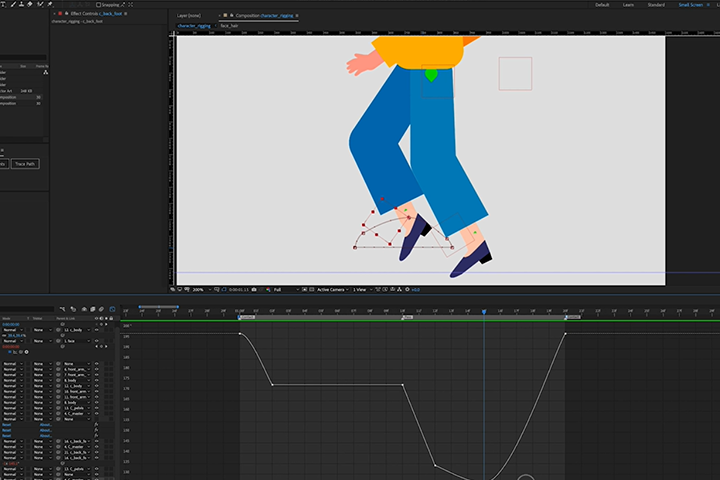Toggle the Graph Editor button
720x480 pixels.
click(112, 309)
